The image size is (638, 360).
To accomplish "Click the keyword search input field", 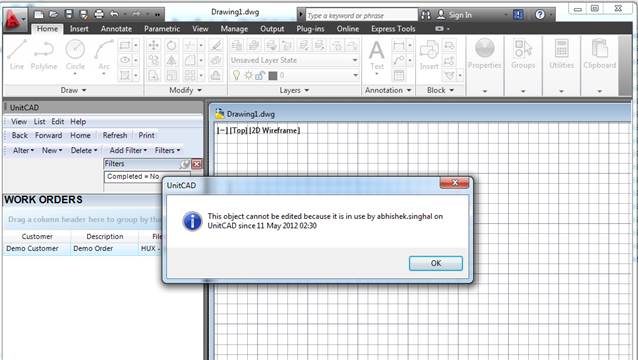I will (361, 15).
